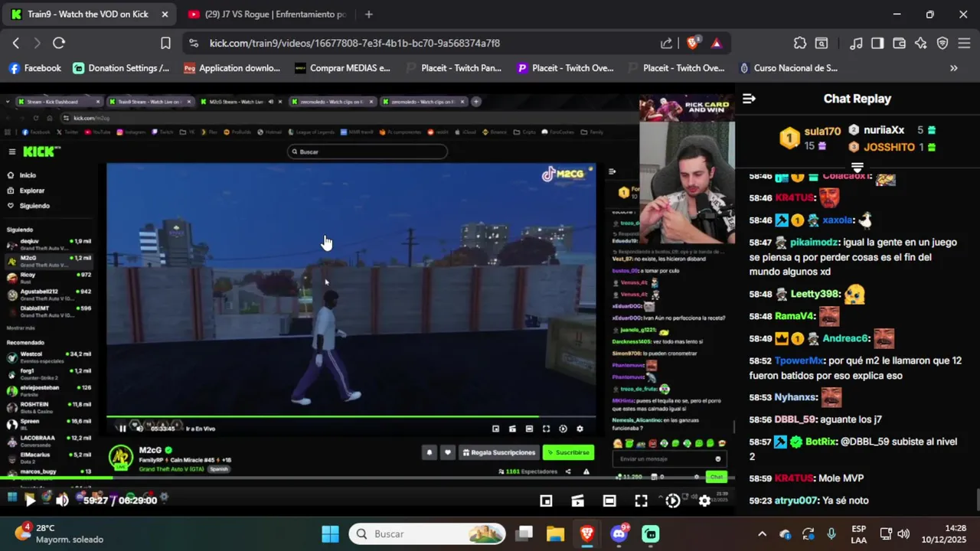Open sula170 top gifter profile

point(822,132)
